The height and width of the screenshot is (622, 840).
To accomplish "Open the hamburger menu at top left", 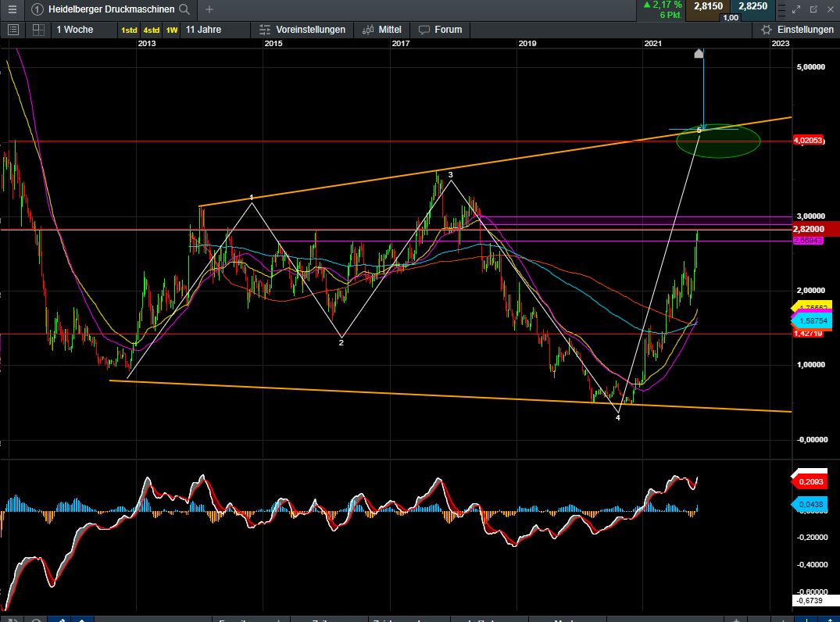I will coord(11,9).
